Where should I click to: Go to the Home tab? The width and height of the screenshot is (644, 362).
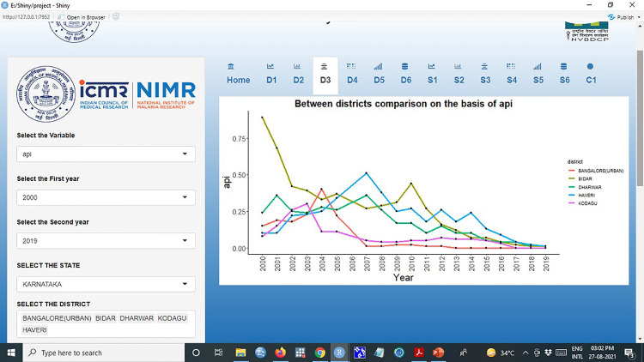(x=239, y=74)
